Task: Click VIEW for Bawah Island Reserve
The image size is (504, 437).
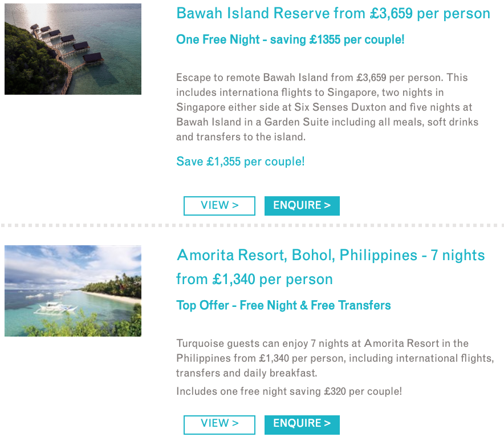Action: (220, 206)
